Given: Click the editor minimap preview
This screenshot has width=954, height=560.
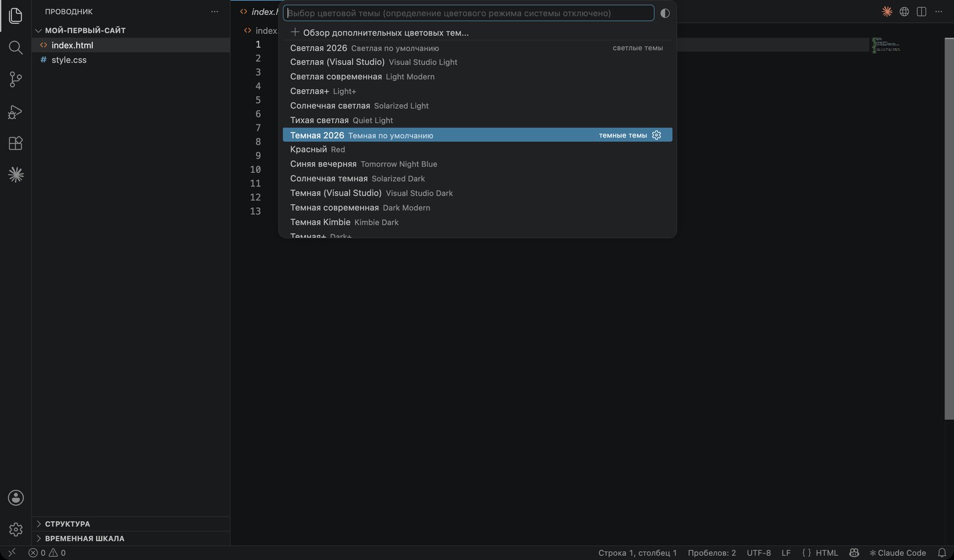Looking at the screenshot, I should tap(885, 46).
